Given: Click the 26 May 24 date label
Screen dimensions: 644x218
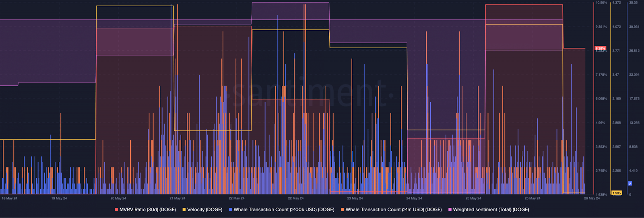Looking at the screenshot, I should (592, 198).
